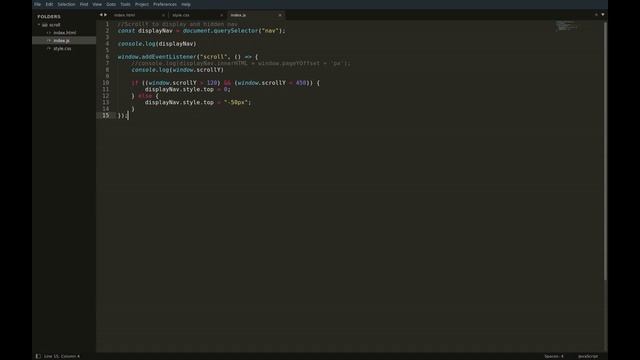Screen dimensions: 640x360
Task: Click the new tab plus icon
Action: click(596, 15)
